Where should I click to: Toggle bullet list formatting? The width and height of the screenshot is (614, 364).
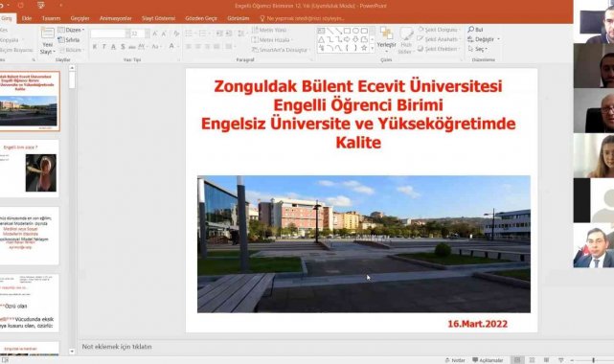(190, 34)
